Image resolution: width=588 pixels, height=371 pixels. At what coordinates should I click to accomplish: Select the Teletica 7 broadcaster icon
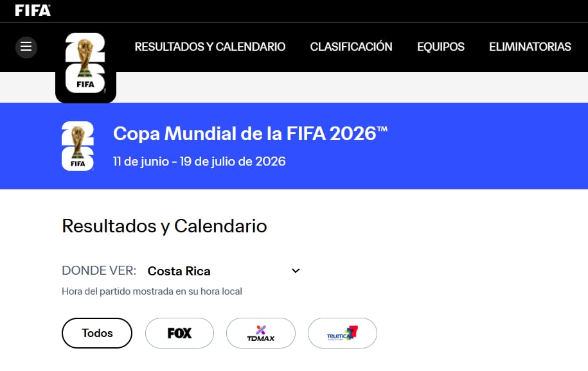point(342,332)
